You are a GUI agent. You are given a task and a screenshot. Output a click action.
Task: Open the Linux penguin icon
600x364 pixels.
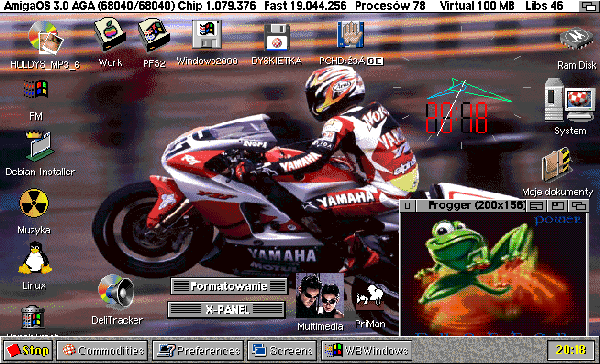[x=35, y=258]
